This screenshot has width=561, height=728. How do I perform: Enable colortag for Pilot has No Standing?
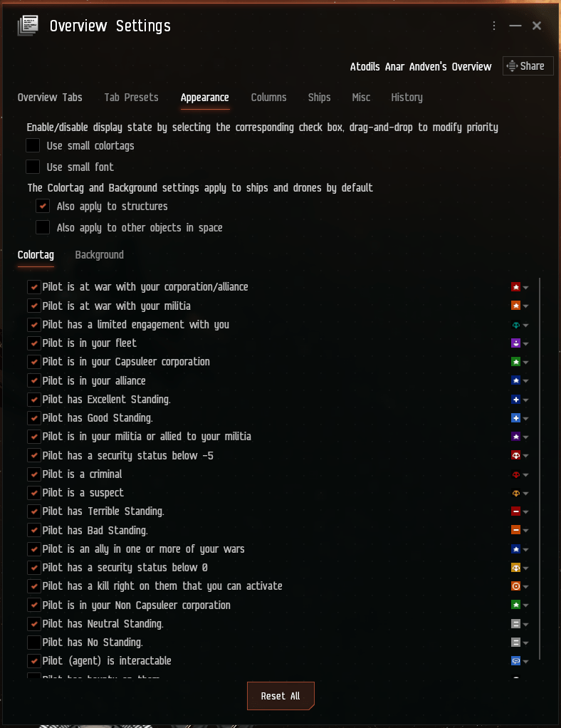pos(33,642)
